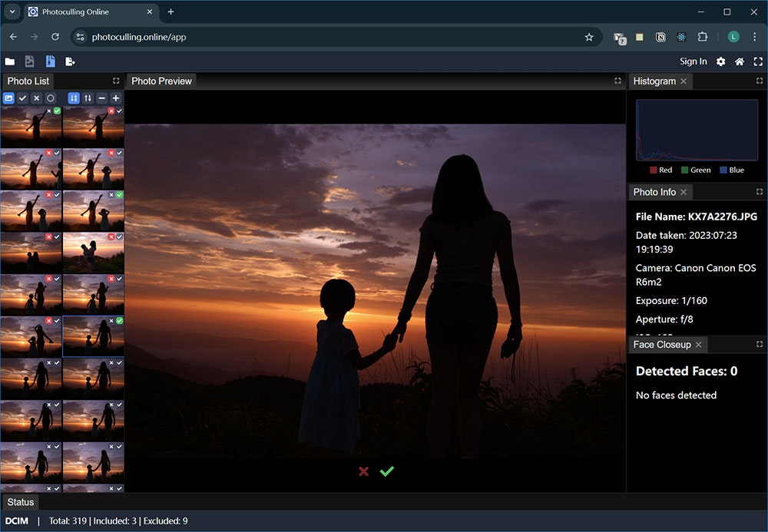
Task: Select the Photo Preview tab
Action: pos(161,81)
